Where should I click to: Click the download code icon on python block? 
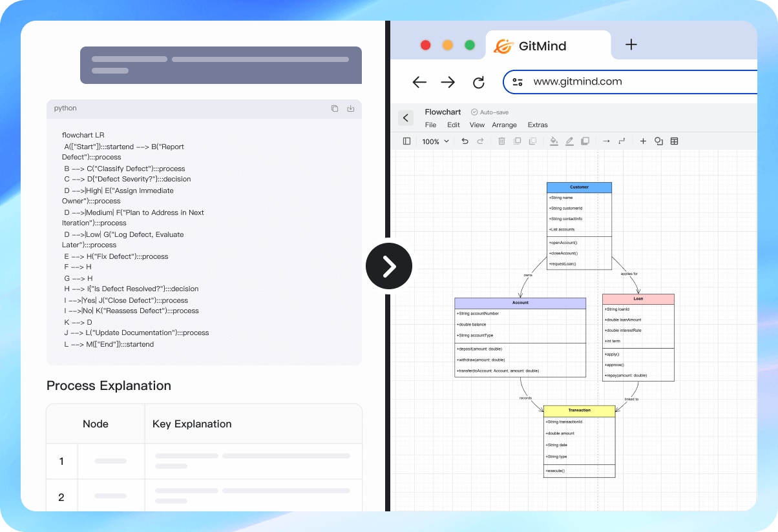point(351,108)
